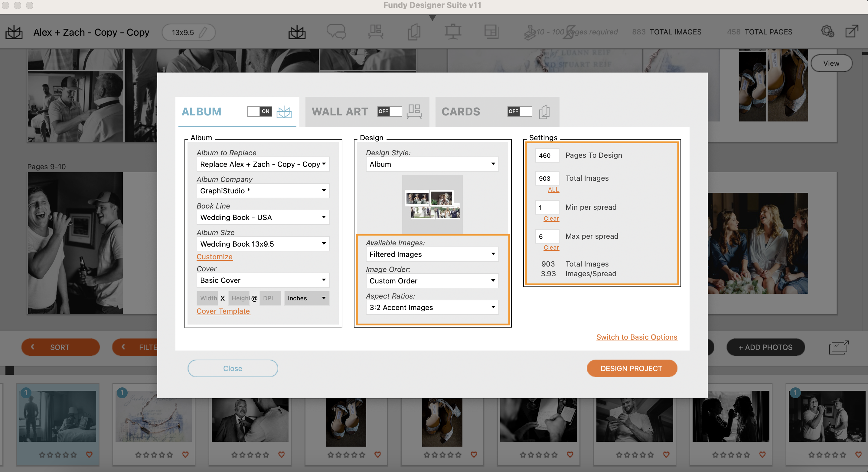
Task: Open the Album Size dropdown
Action: (263, 244)
